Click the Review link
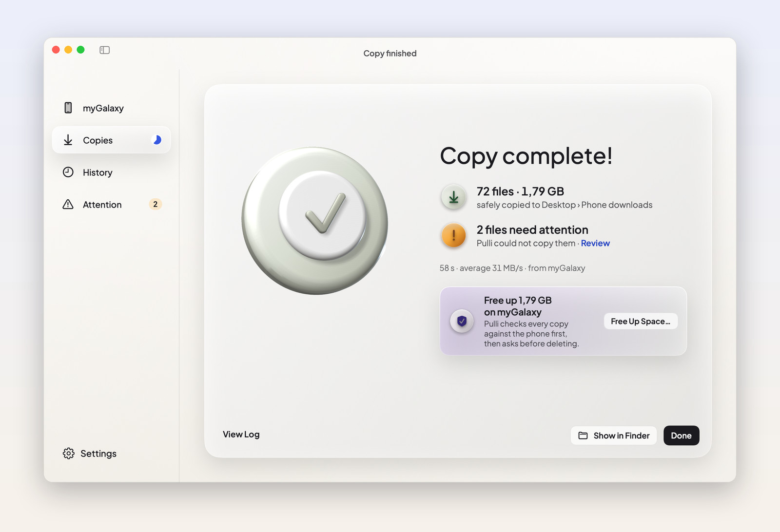 [x=595, y=243]
